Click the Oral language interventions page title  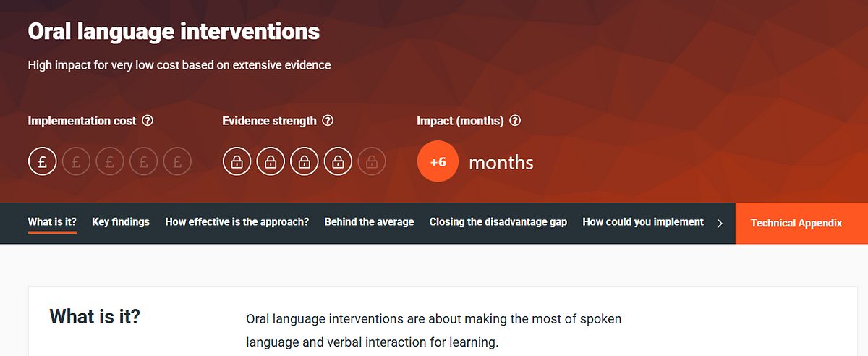tap(174, 32)
